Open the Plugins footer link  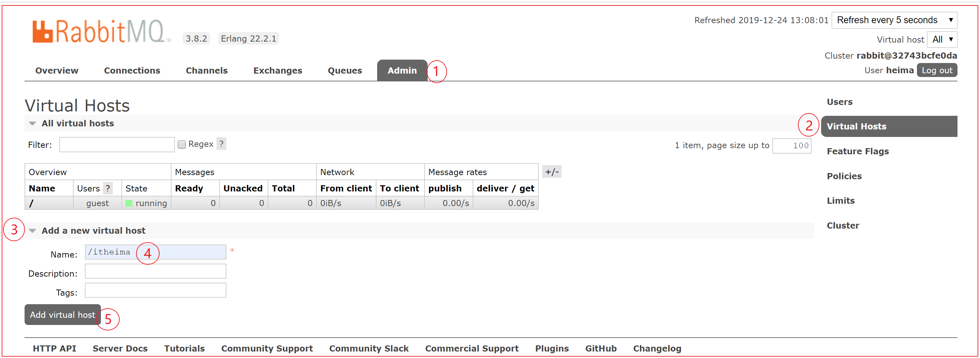coord(552,348)
